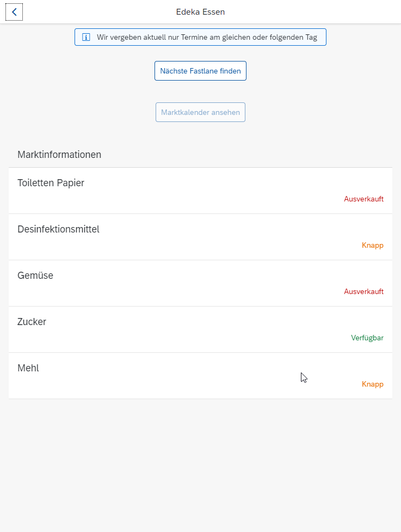Select the Mehl list row
Viewport: 401px width, 532px height.
click(200, 376)
